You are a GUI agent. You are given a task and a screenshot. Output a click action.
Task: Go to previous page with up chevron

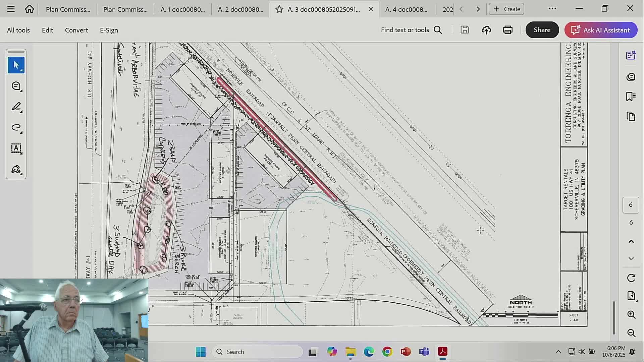click(631, 241)
